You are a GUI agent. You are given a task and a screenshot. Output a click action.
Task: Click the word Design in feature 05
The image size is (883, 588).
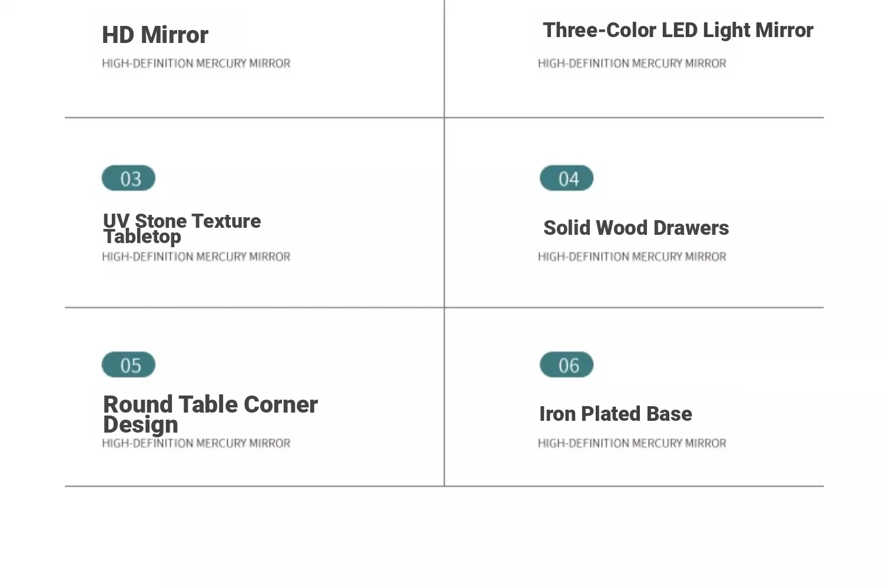point(141,425)
